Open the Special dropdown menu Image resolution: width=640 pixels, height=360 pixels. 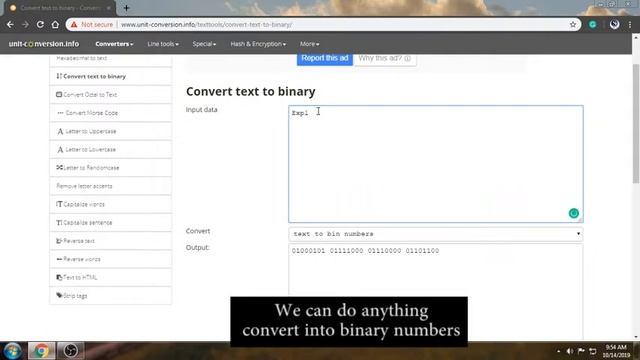[204, 44]
